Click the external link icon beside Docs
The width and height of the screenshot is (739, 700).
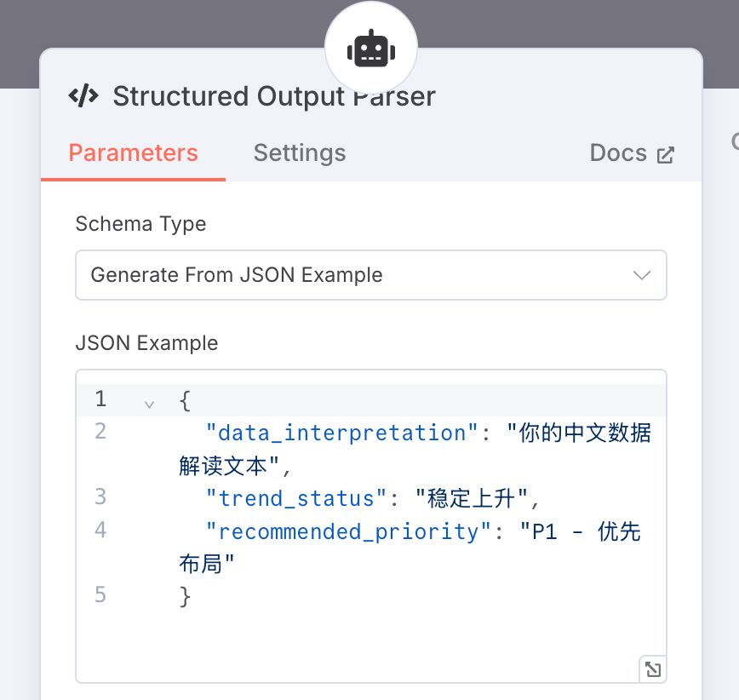(665, 154)
